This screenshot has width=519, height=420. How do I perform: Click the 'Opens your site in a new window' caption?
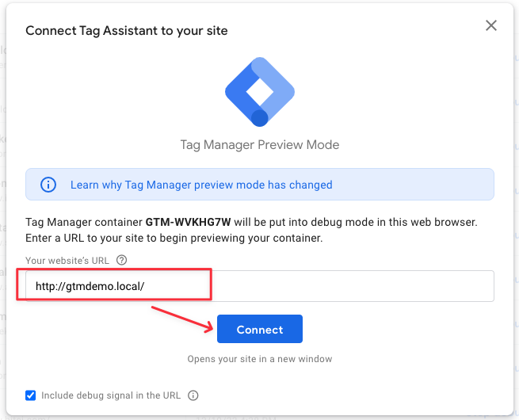pyautogui.click(x=260, y=359)
